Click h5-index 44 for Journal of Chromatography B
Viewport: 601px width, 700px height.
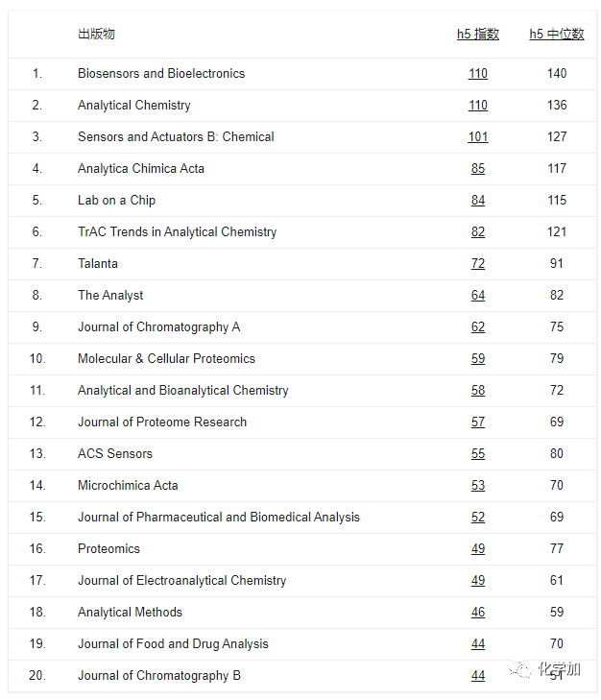pyautogui.click(x=477, y=676)
